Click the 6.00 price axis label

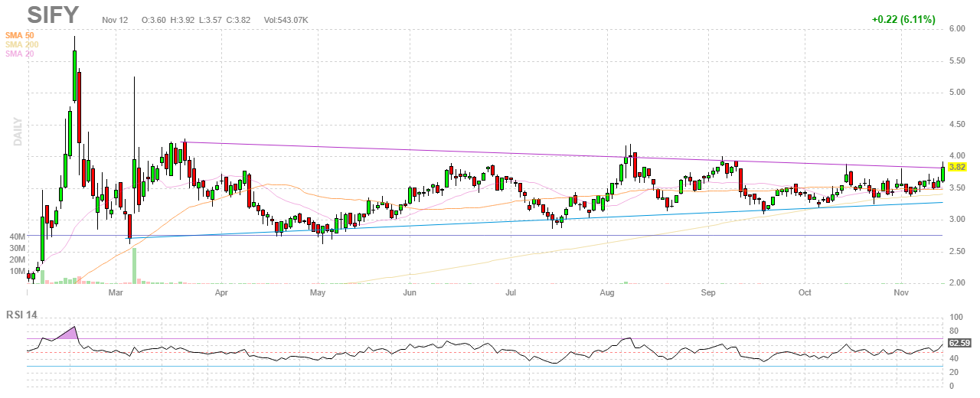(956, 28)
